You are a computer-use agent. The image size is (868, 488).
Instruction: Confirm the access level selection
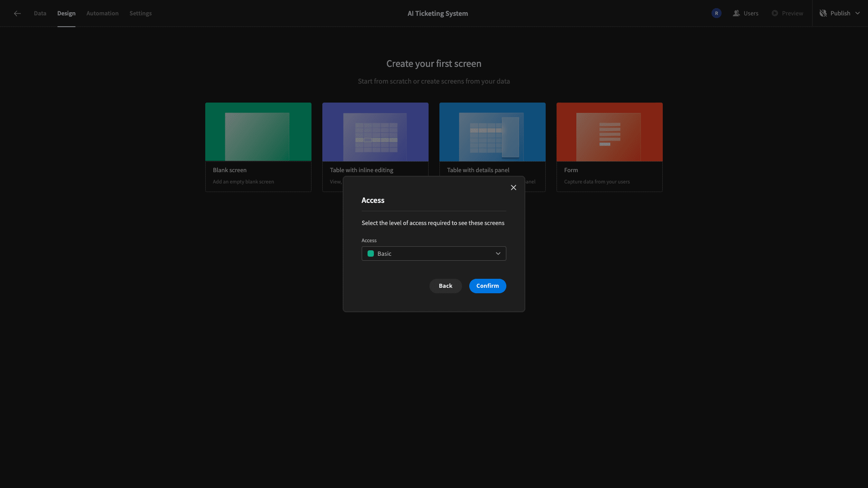[487, 286]
